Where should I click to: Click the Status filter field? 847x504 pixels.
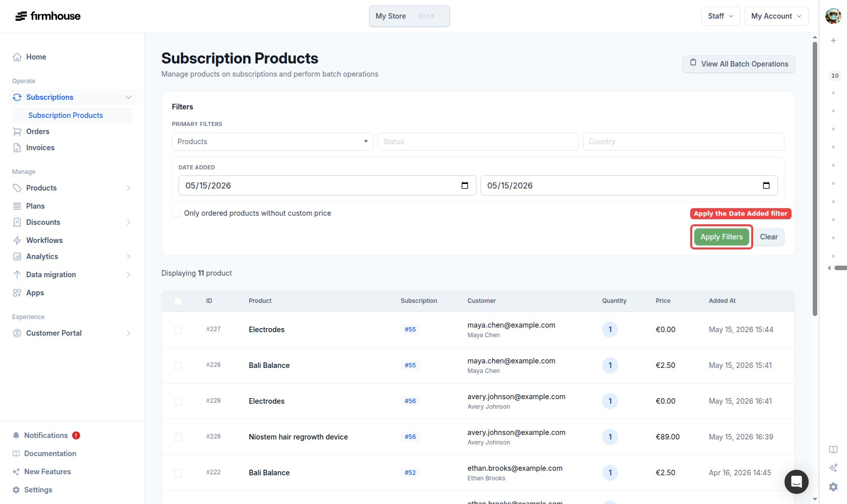[x=478, y=142]
